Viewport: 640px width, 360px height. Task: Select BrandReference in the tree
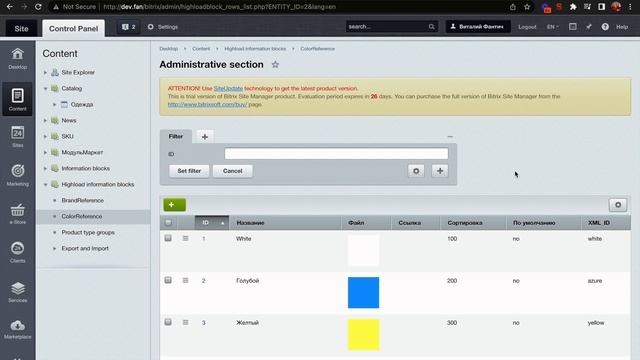(82, 200)
